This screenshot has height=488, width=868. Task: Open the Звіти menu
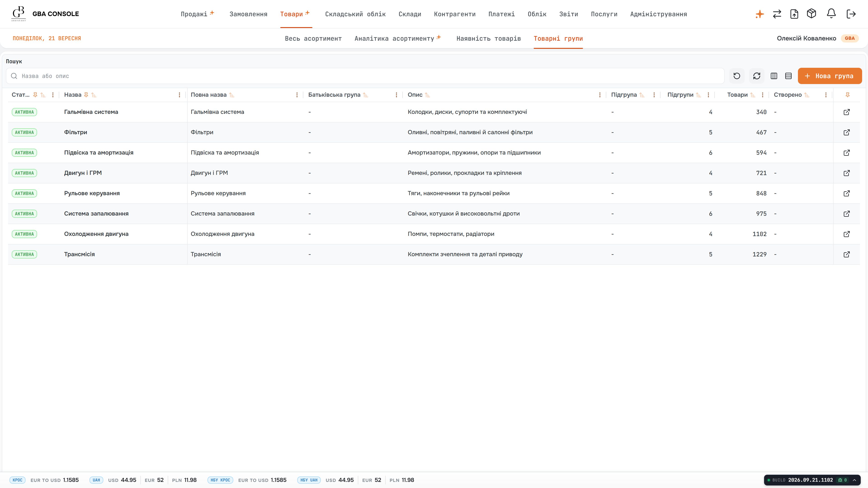tap(568, 14)
